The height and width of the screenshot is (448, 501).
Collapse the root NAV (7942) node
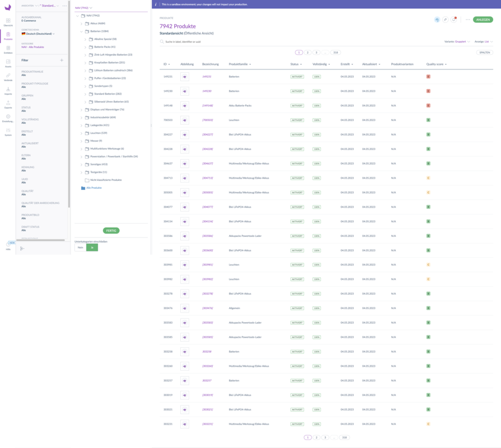pyautogui.click(x=77, y=16)
